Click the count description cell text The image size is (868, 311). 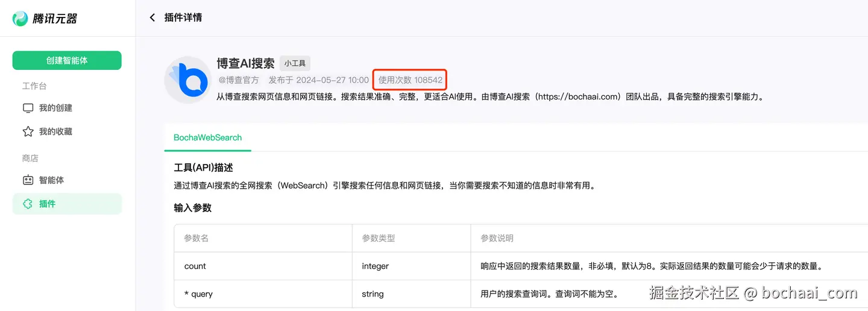coord(652,266)
